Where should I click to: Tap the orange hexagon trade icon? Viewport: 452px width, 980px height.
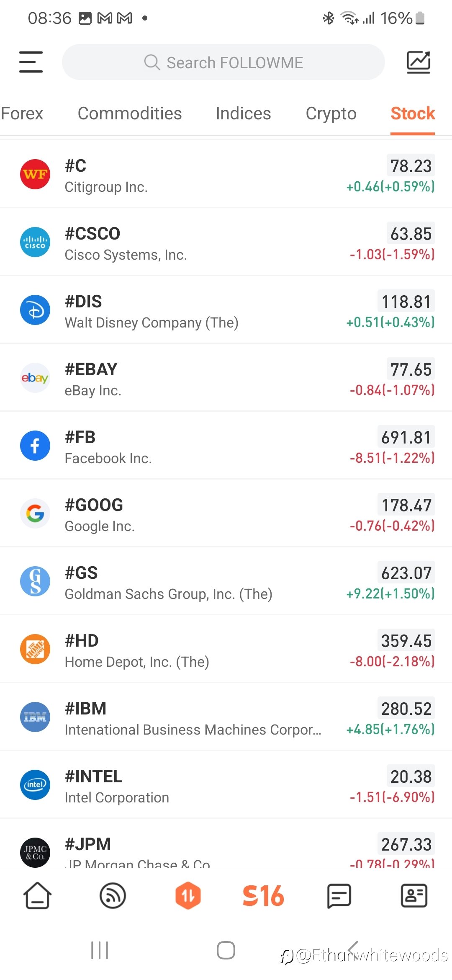pyautogui.click(x=188, y=895)
